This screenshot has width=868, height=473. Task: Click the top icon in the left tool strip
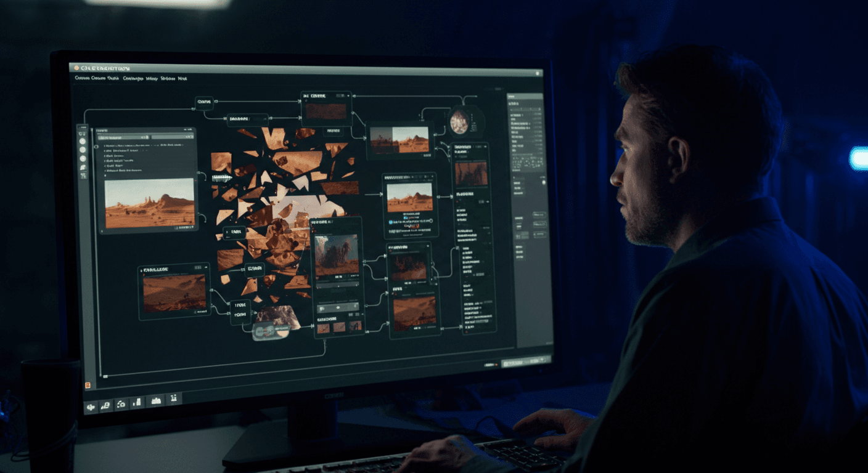[x=82, y=134]
